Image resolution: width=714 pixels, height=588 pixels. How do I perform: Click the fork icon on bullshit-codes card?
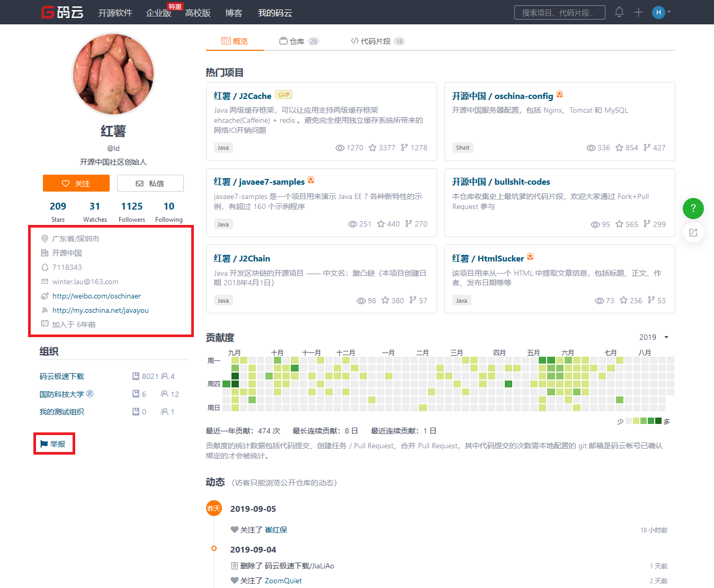[x=647, y=224]
